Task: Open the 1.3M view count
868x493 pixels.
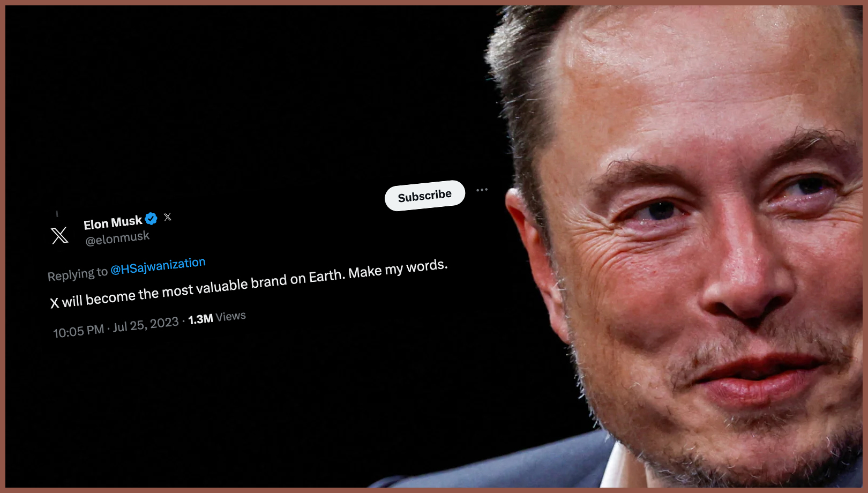Action: click(x=200, y=319)
